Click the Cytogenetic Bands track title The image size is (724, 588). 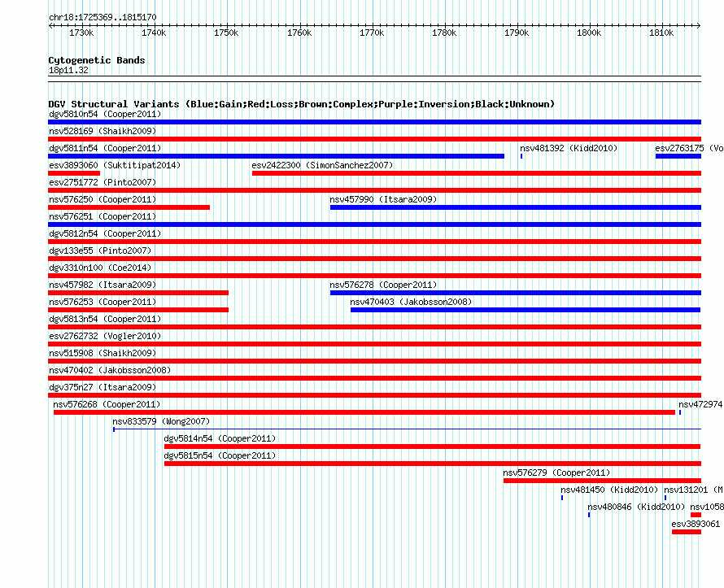point(97,60)
